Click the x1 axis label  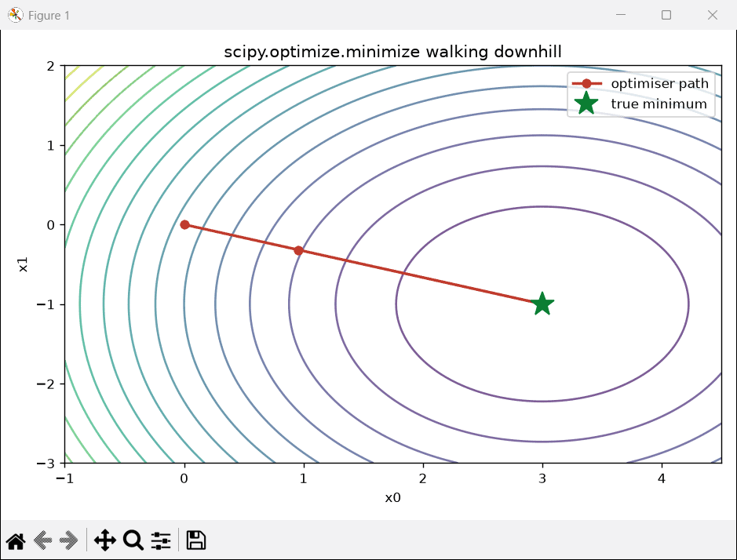click(23, 264)
